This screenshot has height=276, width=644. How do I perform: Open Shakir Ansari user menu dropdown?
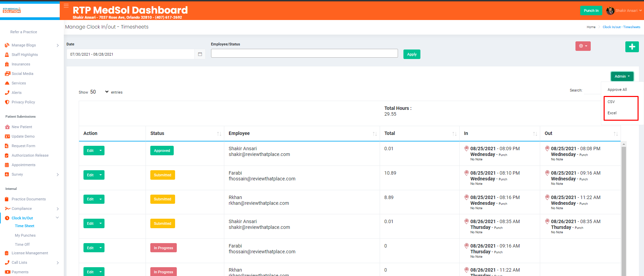pos(628,11)
